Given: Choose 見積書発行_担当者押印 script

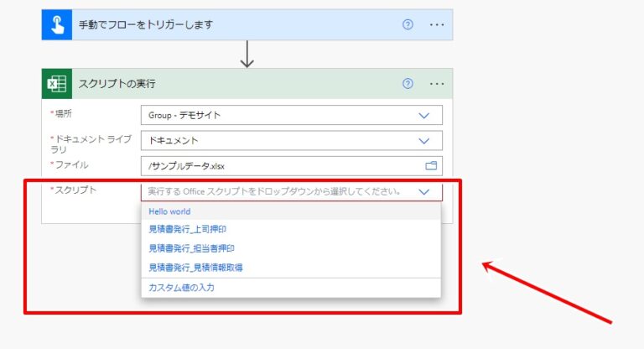Looking at the screenshot, I should [x=291, y=248].
